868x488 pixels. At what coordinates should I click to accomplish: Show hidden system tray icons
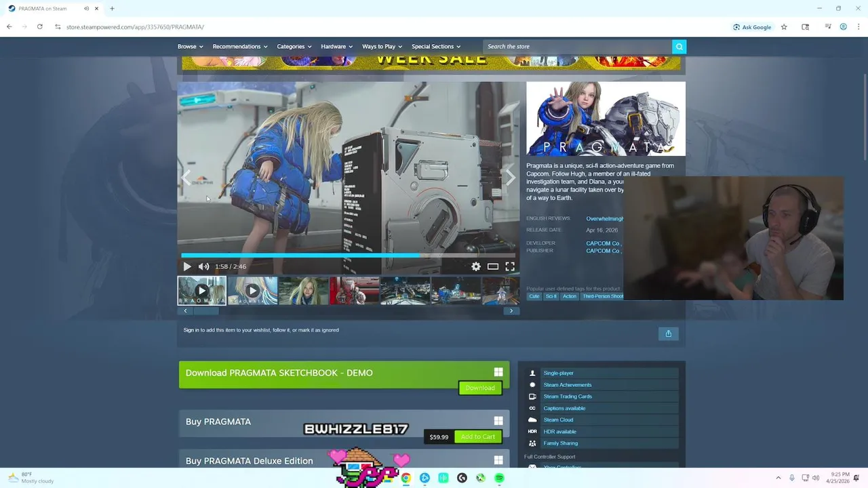point(778,478)
